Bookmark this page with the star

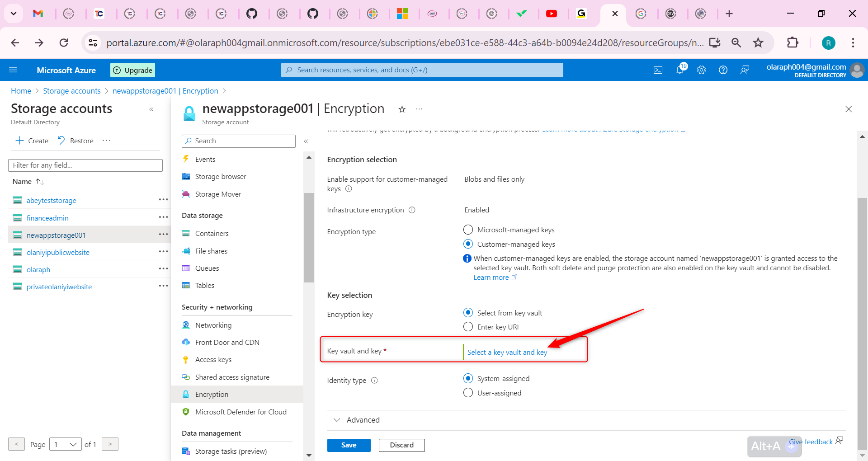(x=758, y=43)
